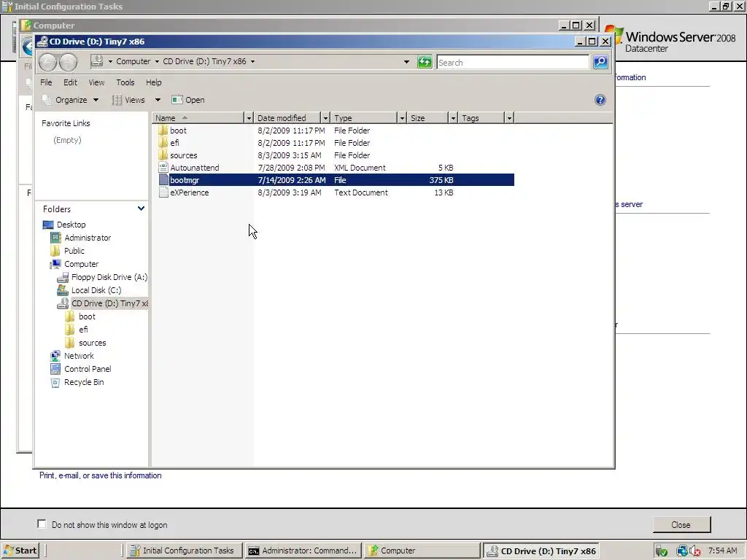Click the volume muted tray icon
747x560 pixels.
pyautogui.click(x=694, y=551)
